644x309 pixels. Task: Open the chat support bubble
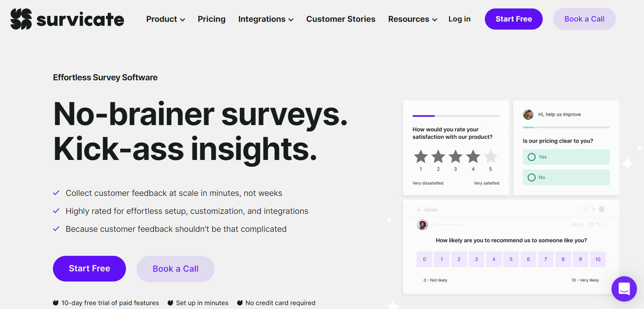click(624, 289)
